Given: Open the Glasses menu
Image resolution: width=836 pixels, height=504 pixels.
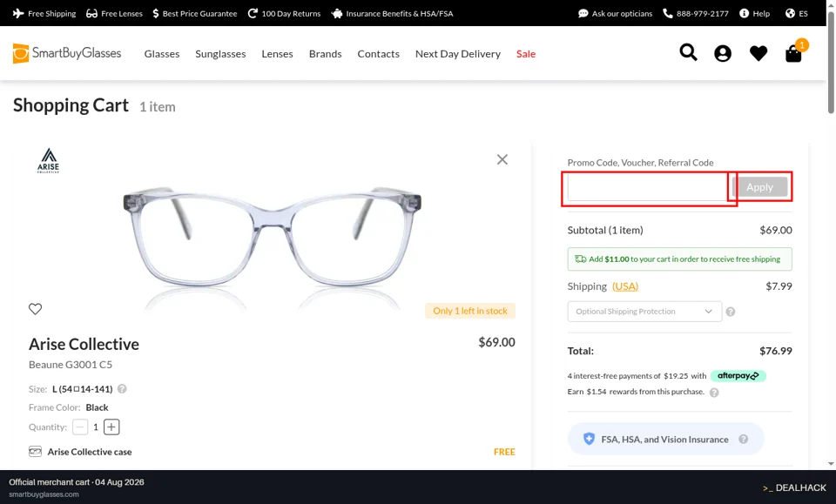Looking at the screenshot, I should (162, 54).
